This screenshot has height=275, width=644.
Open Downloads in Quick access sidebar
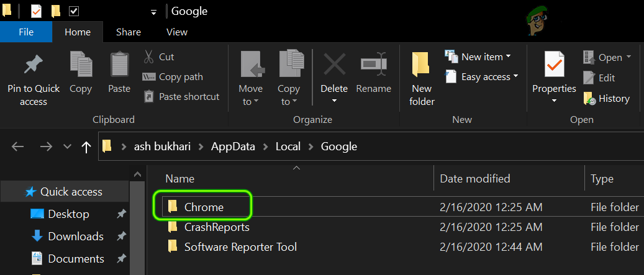(x=75, y=237)
